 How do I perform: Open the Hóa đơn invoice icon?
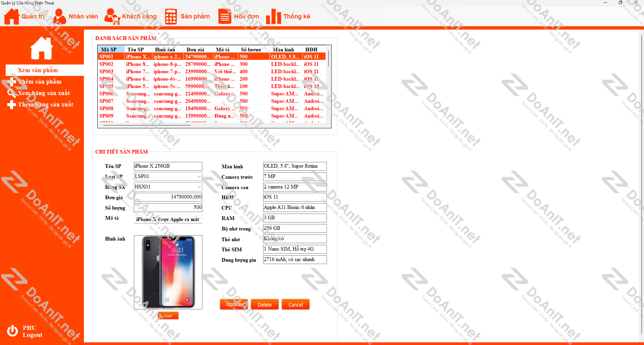(225, 16)
